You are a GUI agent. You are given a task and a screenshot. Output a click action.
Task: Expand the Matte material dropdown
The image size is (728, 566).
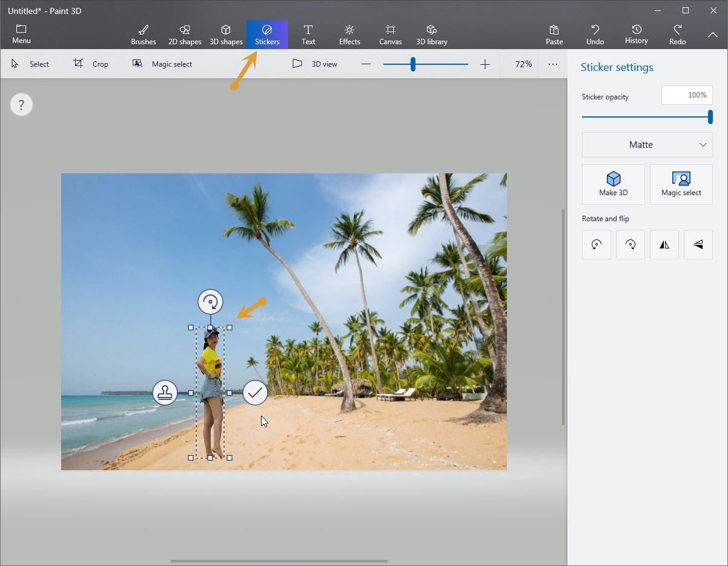647,145
